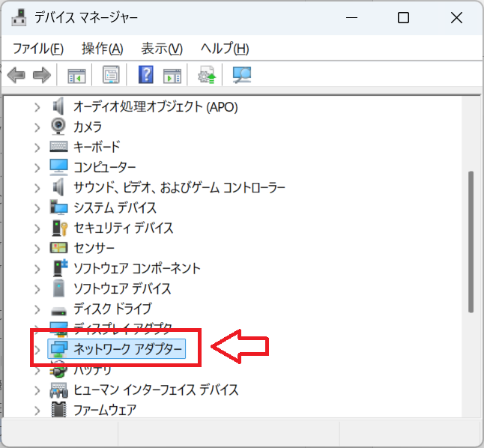
Task: Click network icon beside ネットワーク アダプター
Action: tap(59, 349)
